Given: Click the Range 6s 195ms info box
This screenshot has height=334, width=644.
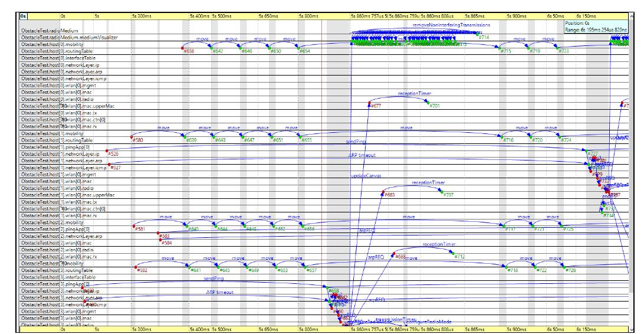Looking at the screenshot, I should point(596,27).
